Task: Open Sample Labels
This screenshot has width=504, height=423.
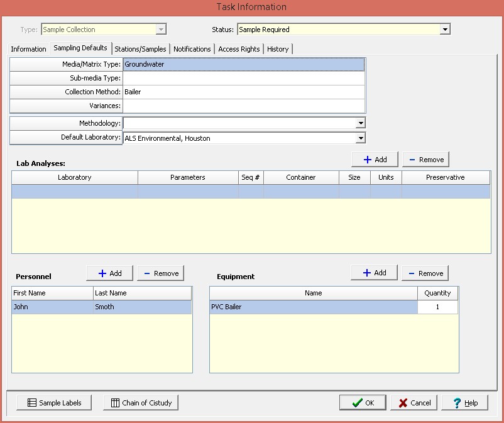Action: pos(54,403)
